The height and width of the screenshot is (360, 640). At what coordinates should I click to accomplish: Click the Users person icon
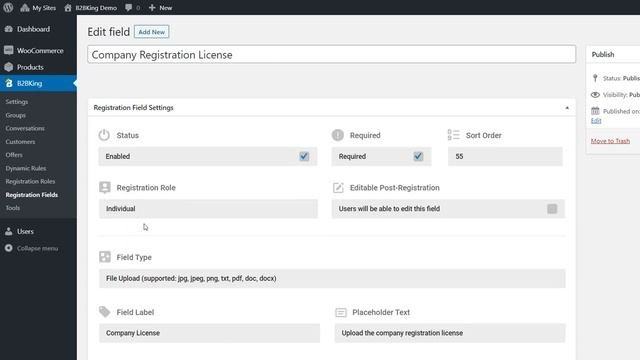click(9, 231)
